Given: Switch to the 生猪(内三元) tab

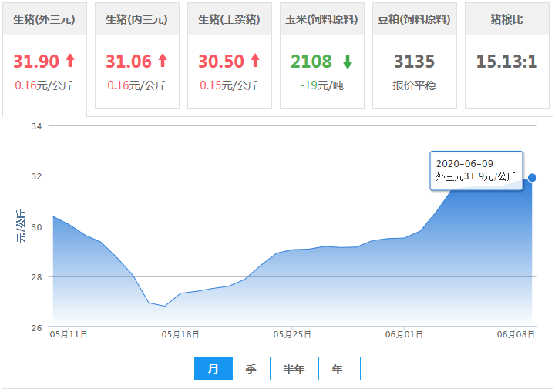Looking at the screenshot, I should [136, 19].
